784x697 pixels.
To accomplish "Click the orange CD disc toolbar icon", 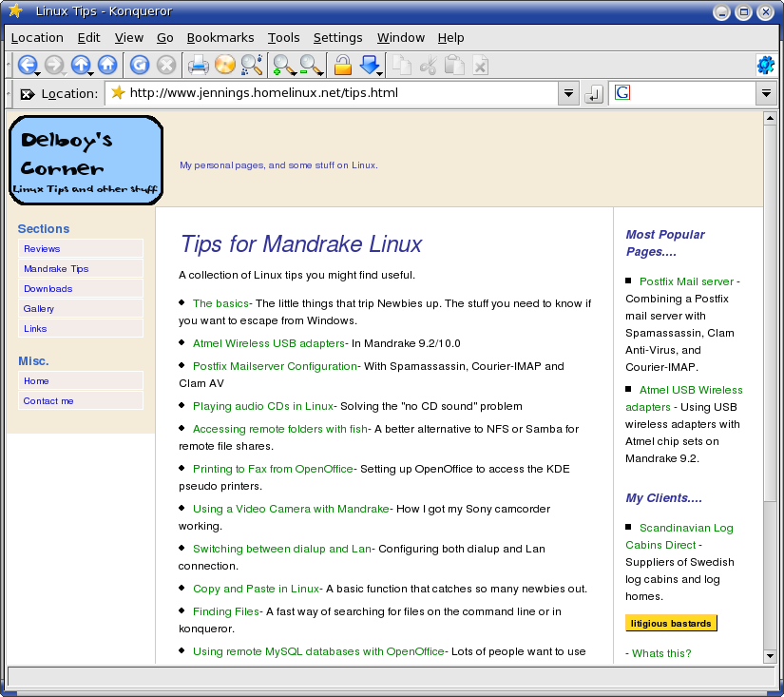I will (225, 65).
